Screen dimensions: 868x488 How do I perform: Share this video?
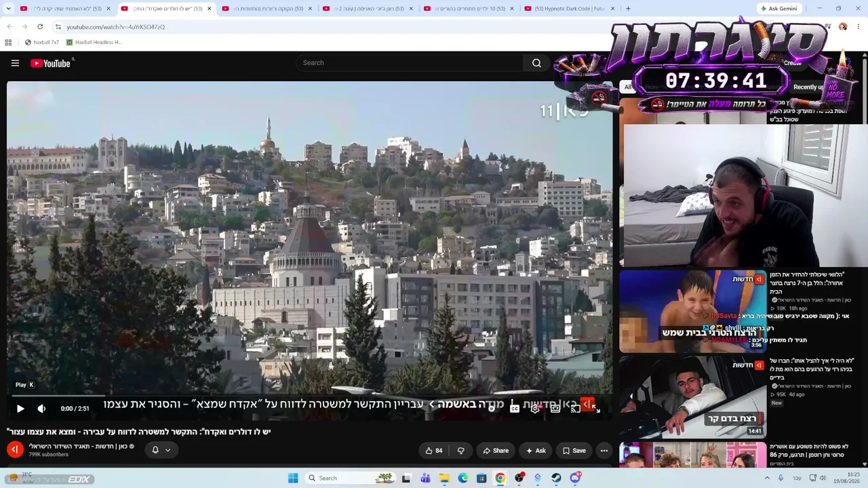[x=496, y=451]
